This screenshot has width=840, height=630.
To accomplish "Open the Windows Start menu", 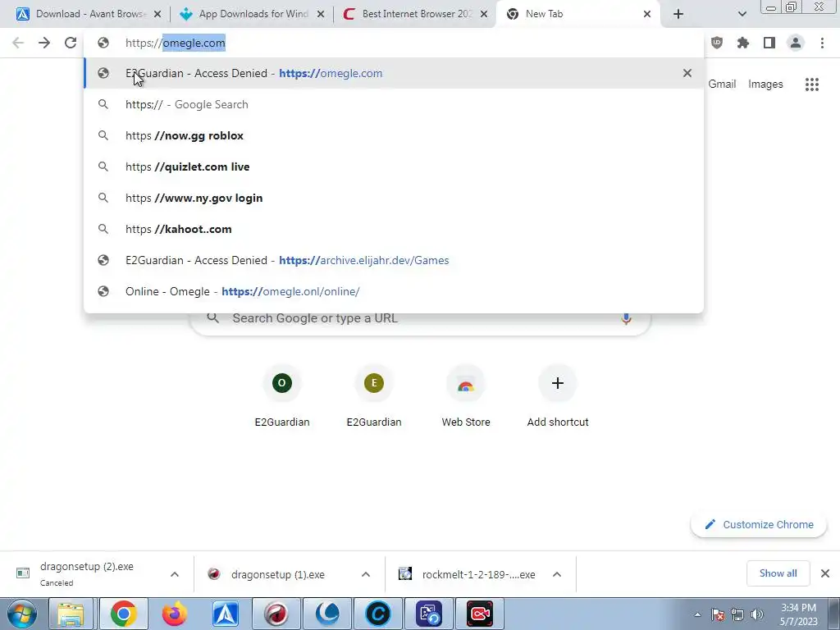I will [x=22, y=614].
